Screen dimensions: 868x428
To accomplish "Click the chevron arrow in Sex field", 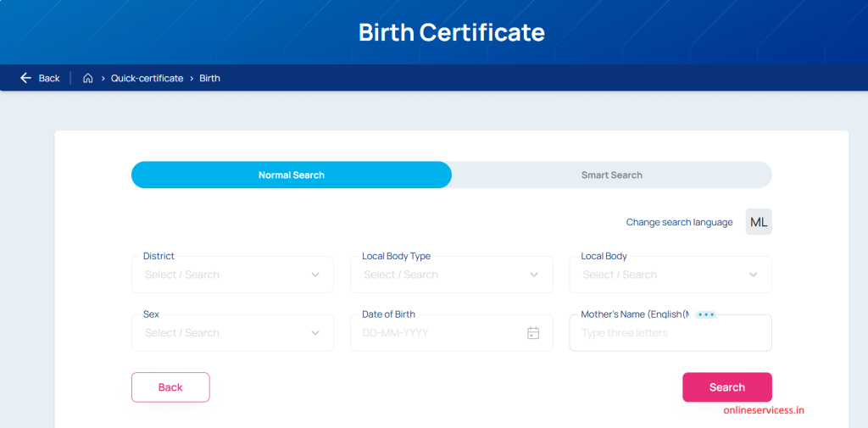I will (315, 333).
